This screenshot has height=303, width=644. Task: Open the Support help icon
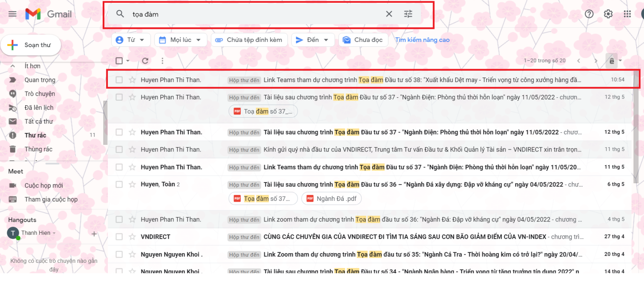(589, 14)
